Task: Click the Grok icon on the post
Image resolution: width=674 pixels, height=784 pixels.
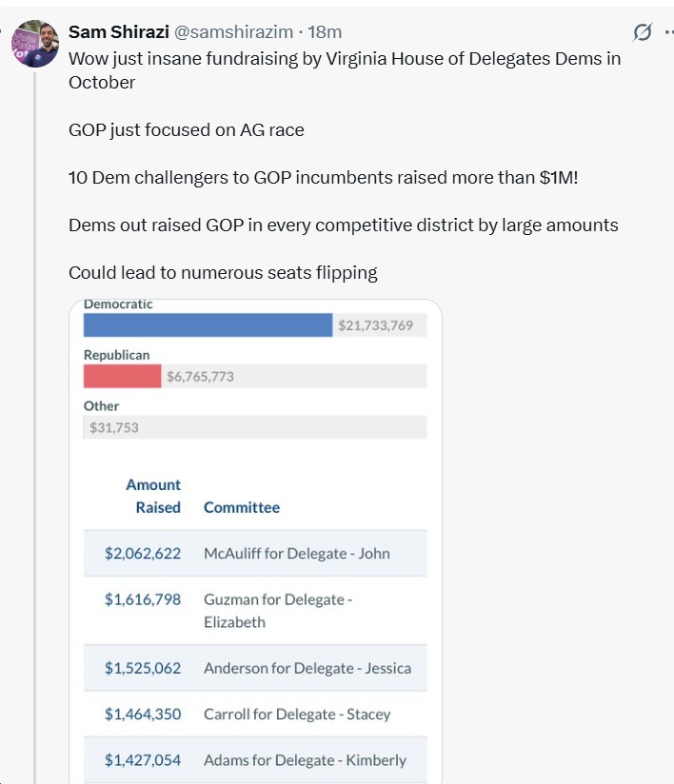Action: (x=643, y=32)
